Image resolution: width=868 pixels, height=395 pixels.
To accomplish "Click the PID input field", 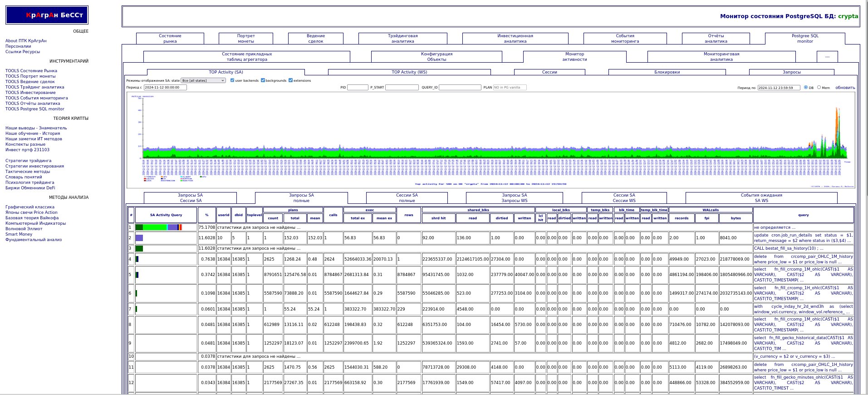I will point(358,88).
